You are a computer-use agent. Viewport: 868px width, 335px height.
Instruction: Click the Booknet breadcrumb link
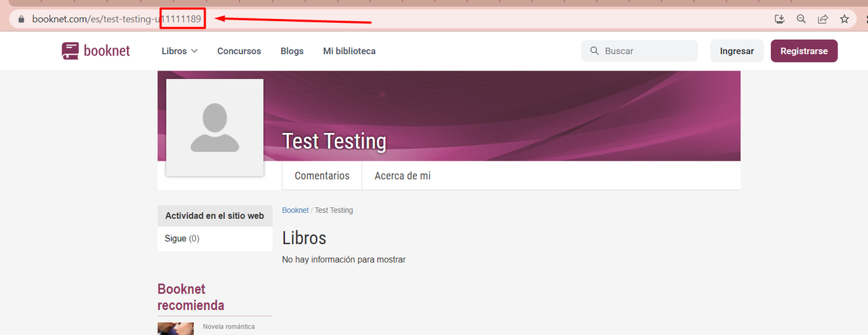[296, 210]
